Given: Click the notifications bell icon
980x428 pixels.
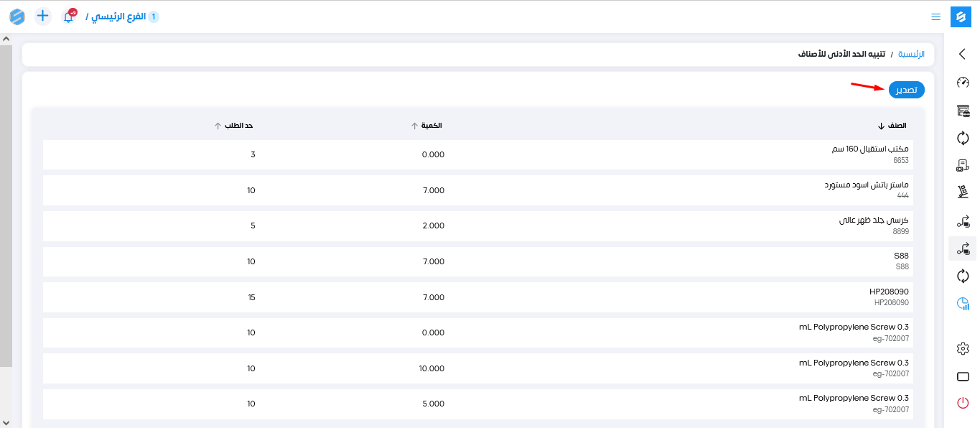Looking at the screenshot, I should pyautogui.click(x=69, y=17).
